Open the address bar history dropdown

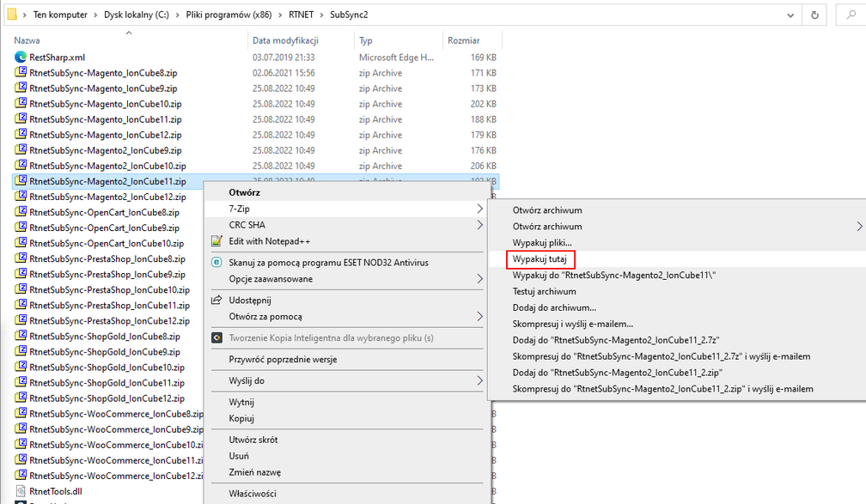[790, 15]
